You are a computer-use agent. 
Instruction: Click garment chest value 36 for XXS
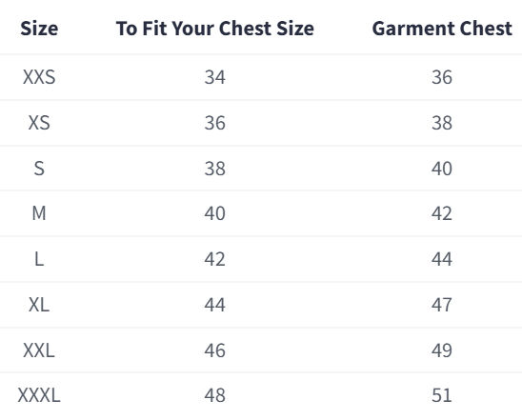pos(442,77)
